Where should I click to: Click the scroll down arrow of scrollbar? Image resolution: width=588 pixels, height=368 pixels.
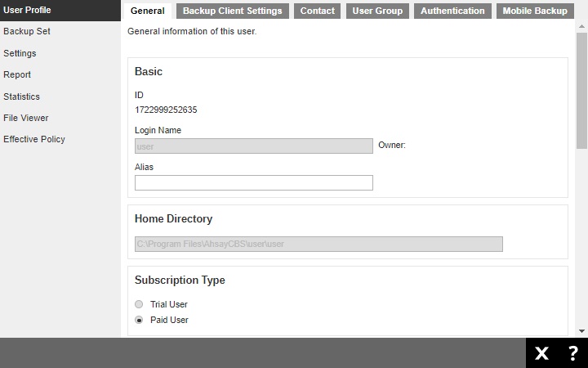point(581,331)
